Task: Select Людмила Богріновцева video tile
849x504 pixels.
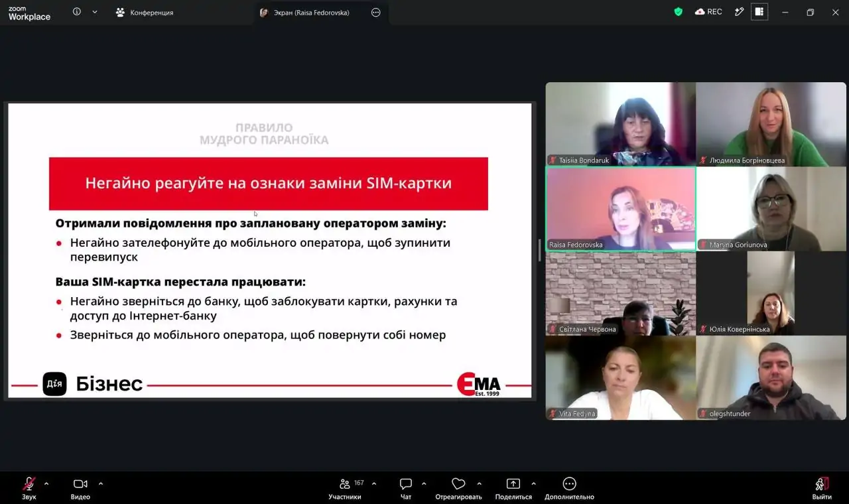Action: point(771,124)
